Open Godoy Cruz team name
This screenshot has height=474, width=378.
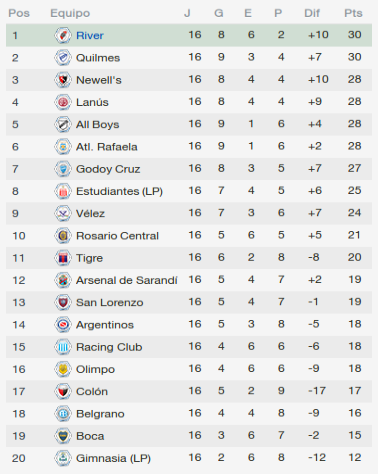108,169
